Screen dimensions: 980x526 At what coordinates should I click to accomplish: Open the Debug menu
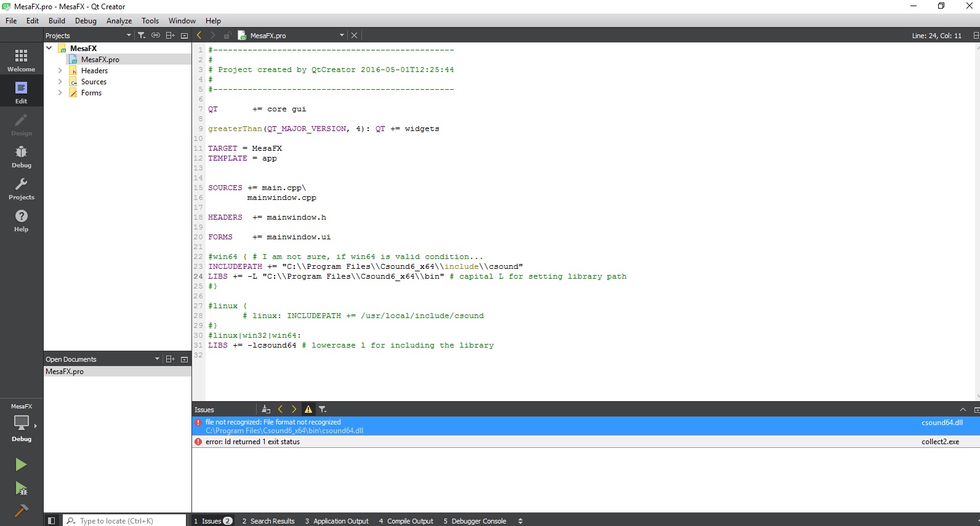tap(86, 21)
